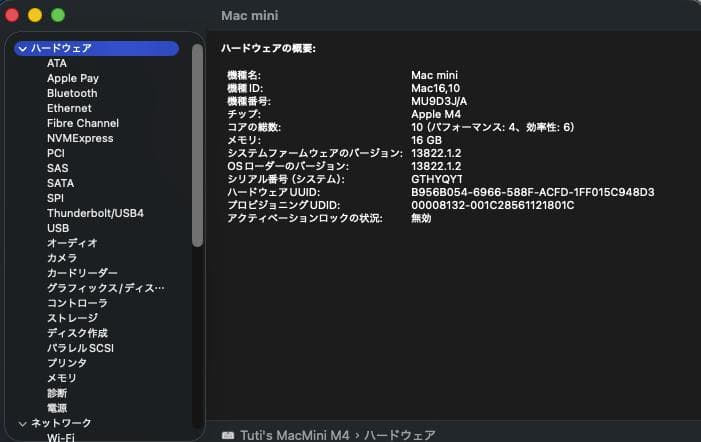Click the シリアル番号 (システム): label
Viewport: 701px width, 442px height.
point(286,179)
